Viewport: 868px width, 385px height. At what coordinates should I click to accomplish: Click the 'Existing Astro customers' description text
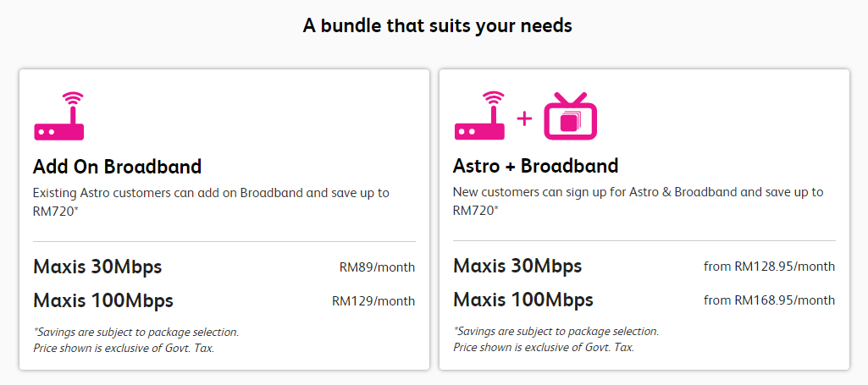211,193
